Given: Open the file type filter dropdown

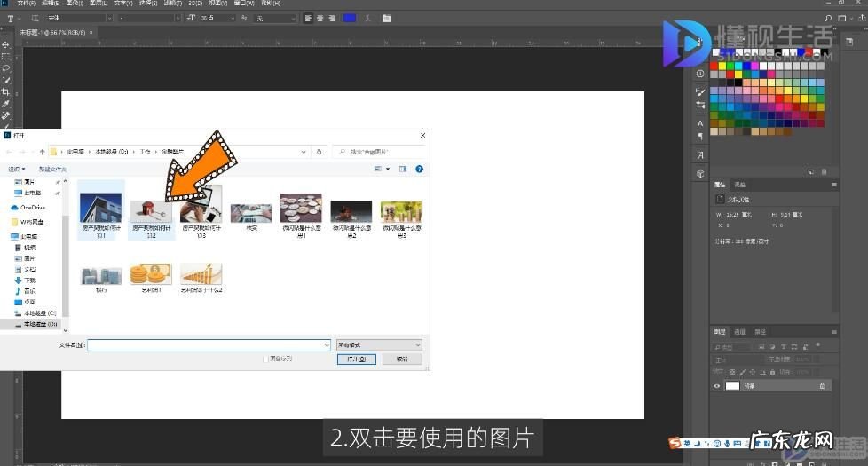Looking at the screenshot, I should pyautogui.click(x=379, y=344).
